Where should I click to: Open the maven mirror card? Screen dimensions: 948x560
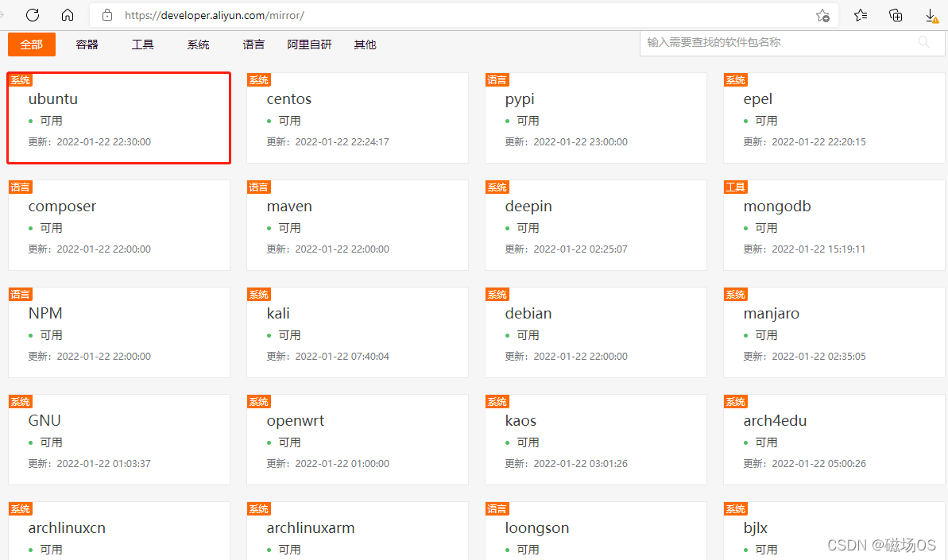coord(358,226)
